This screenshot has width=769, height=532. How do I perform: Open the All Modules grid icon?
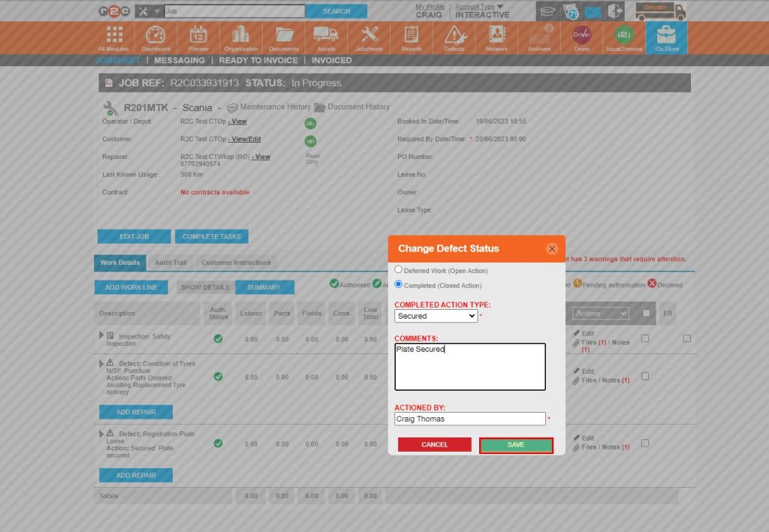(114, 36)
